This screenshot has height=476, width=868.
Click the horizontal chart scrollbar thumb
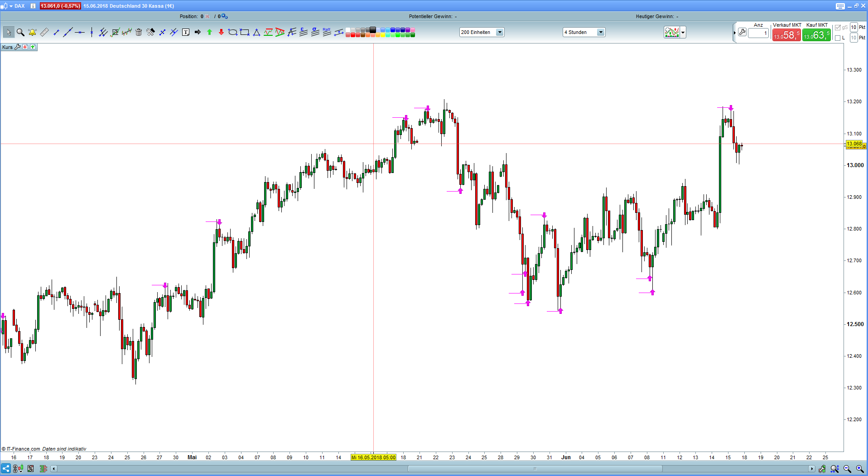535,469
